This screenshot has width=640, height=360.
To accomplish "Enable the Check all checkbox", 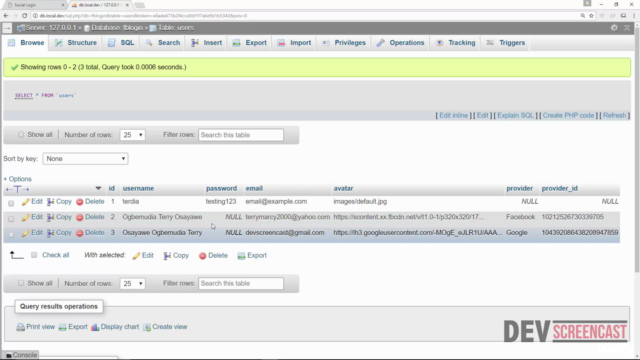I will [34, 255].
